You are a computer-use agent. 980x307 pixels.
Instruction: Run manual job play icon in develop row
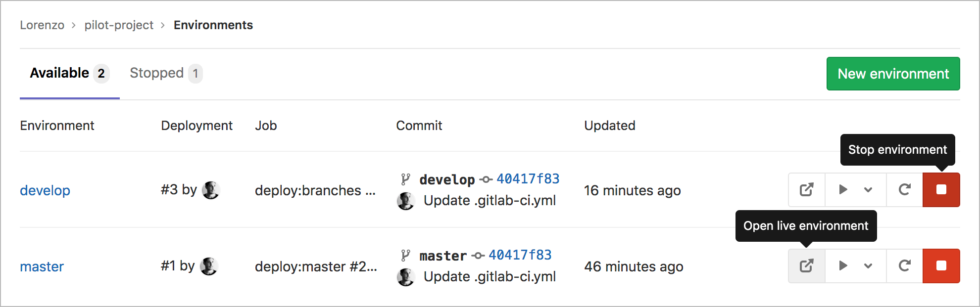pos(843,190)
